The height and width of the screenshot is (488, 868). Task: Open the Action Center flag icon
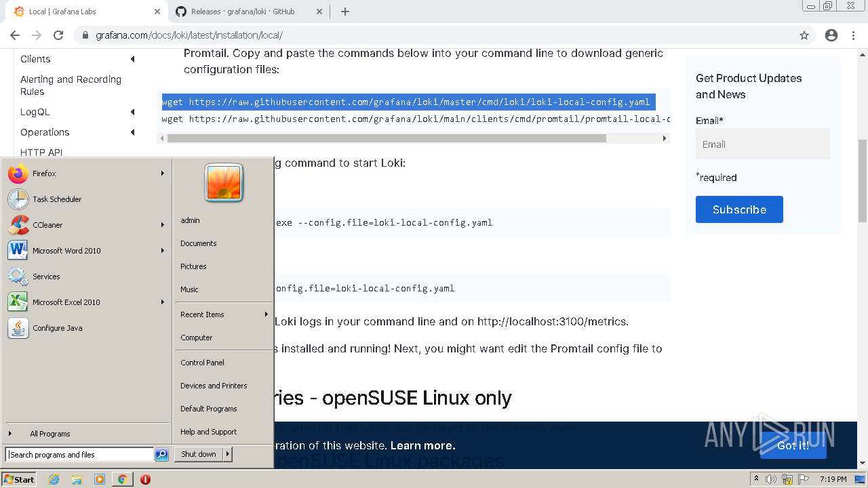click(802, 479)
